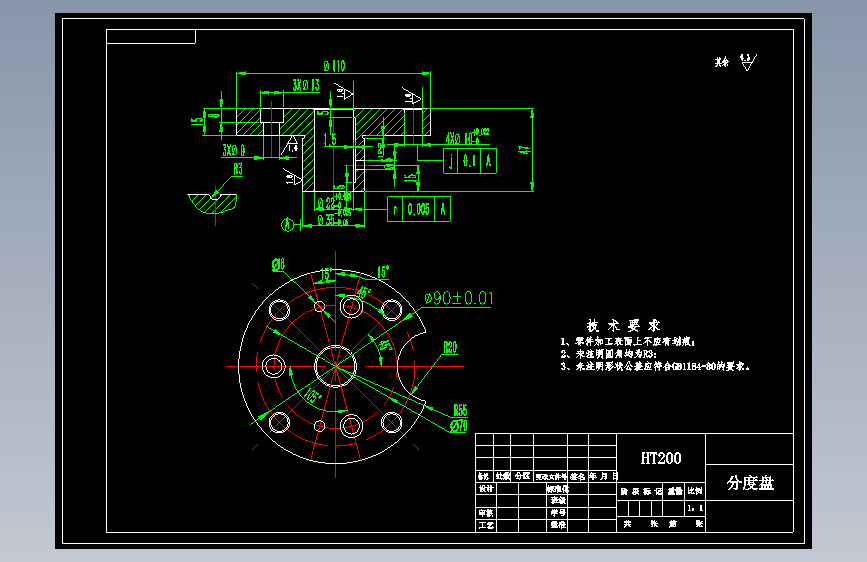Click the R20 radius label
867x562 pixels.
451,347
